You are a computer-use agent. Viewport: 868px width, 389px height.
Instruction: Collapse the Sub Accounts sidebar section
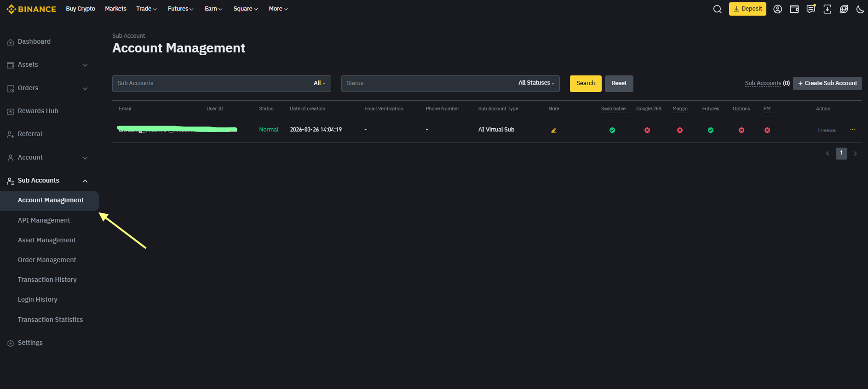(x=85, y=181)
